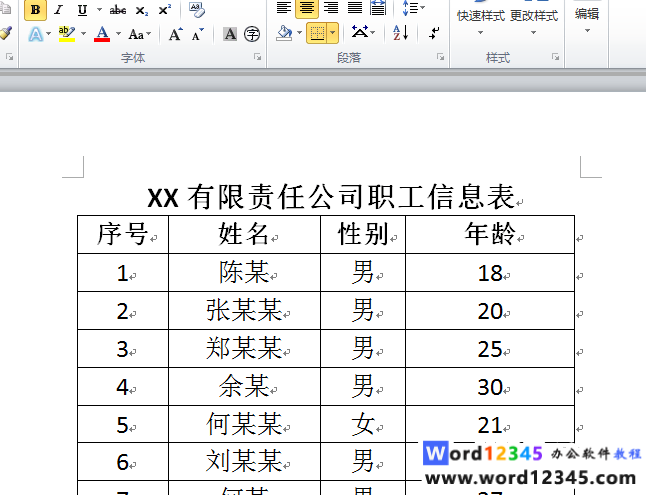
Task: Open underline style dropdown arrow
Action: tap(99, 9)
